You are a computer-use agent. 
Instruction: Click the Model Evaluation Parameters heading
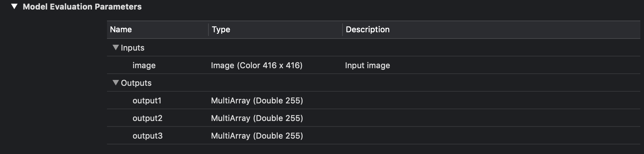[x=82, y=7]
